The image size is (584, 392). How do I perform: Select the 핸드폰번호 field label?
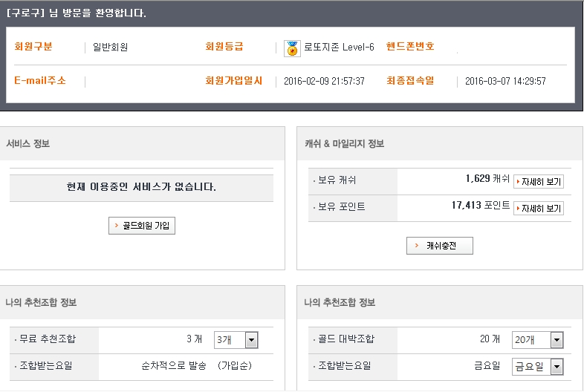point(410,47)
